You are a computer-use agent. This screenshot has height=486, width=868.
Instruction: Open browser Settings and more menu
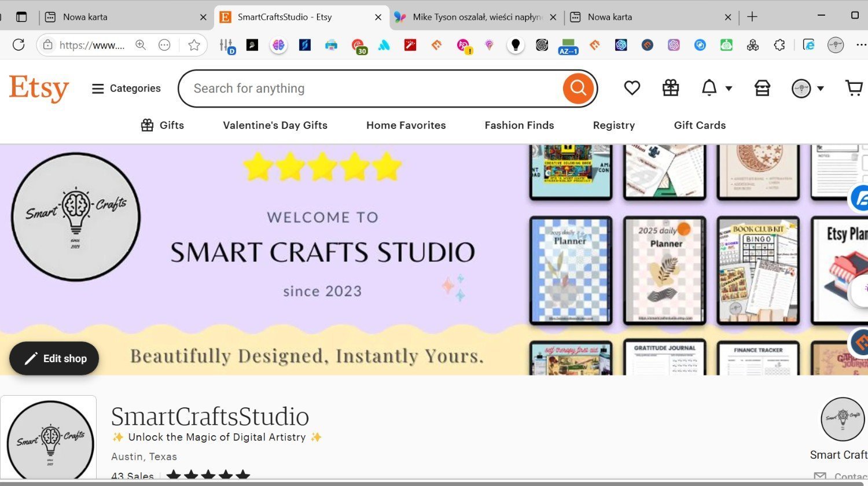click(861, 45)
